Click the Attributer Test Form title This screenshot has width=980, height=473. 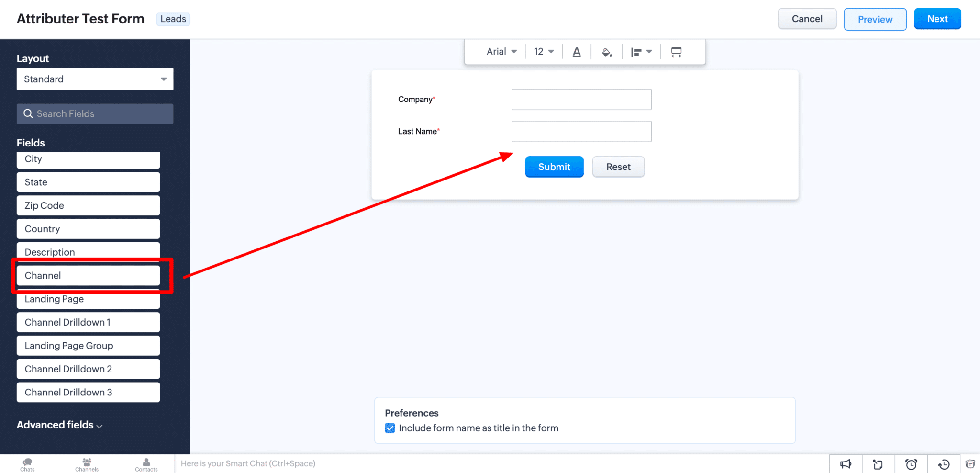tap(80, 19)
